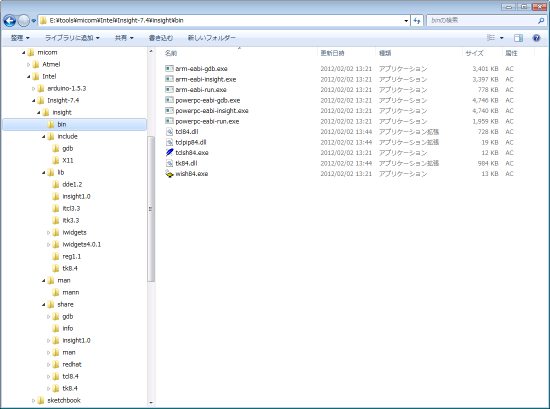Click the tclsh84.exe feather icon
The height and width of the screenshot is (409, 550).
point(169,153)
